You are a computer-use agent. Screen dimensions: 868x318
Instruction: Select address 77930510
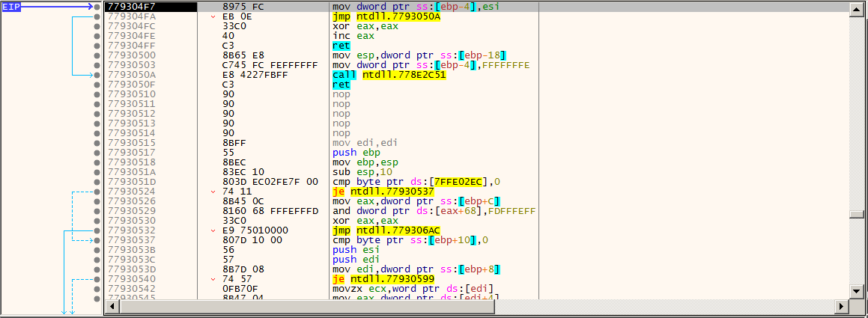[132, 94]
